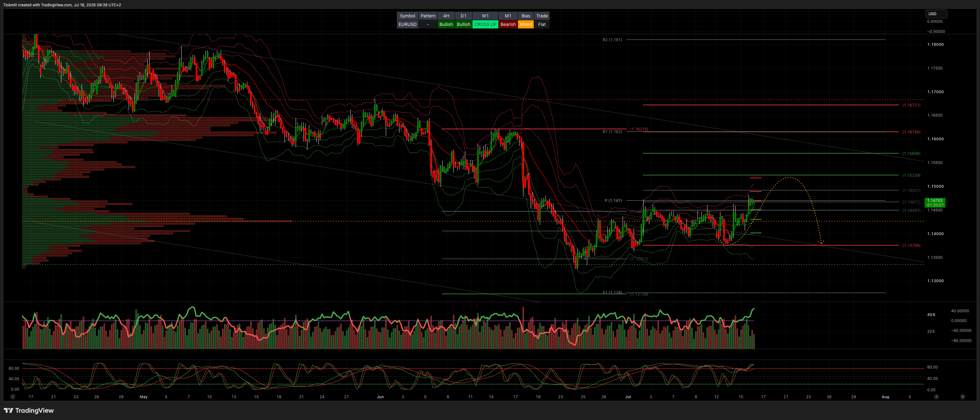
Task: Click the Bias column header
Action: point(526,16)
